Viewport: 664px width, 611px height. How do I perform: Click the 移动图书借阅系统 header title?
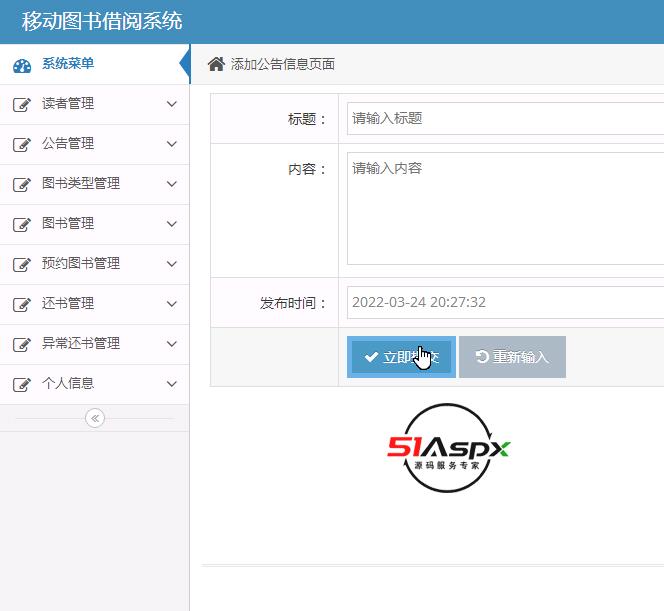click(102, 21)
